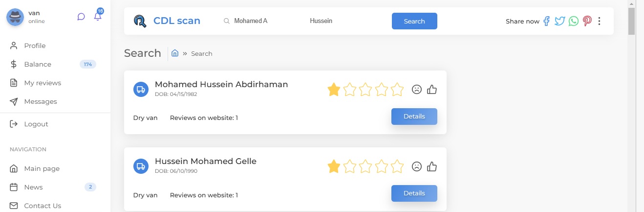The height and width of the screenshot is (212, 644).
Task: Click the CDL scan logo
Action: point(167,21)
